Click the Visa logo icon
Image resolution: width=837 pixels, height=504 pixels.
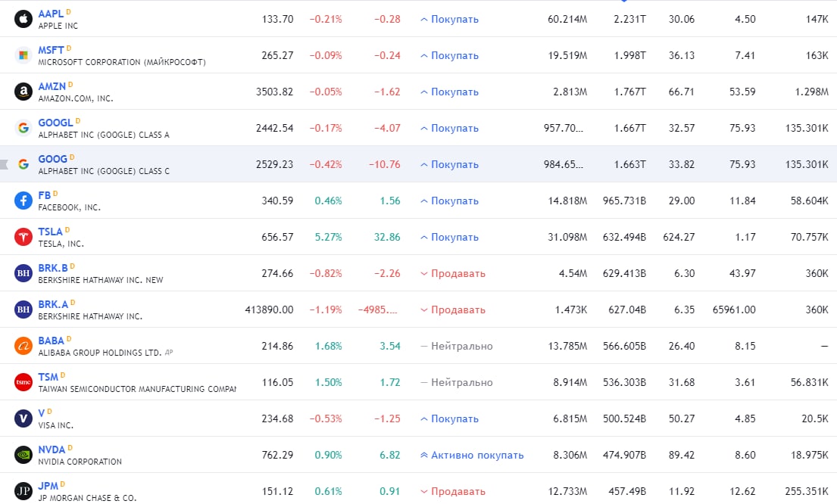coord(23,418)
